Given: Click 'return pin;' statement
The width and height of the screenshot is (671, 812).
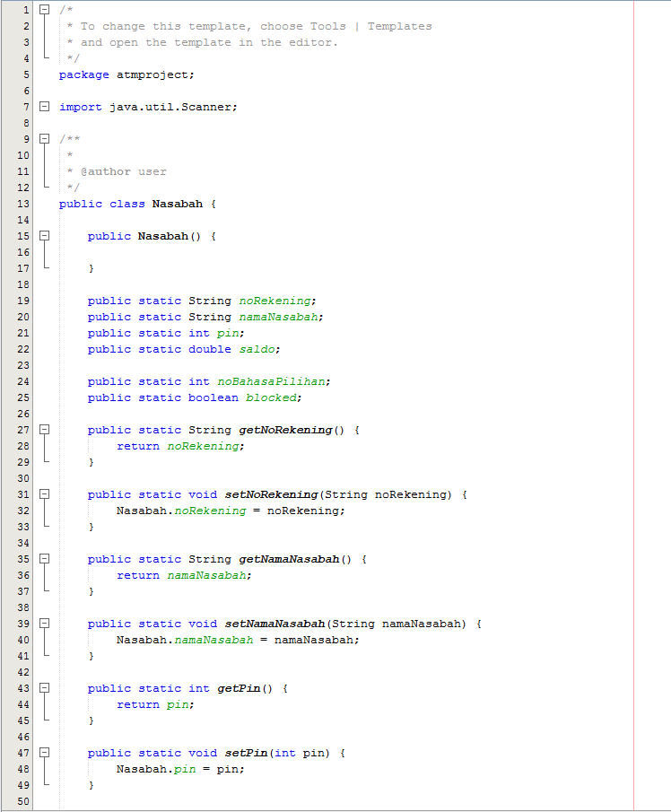Looking at the screenshot, I should 155,704.
